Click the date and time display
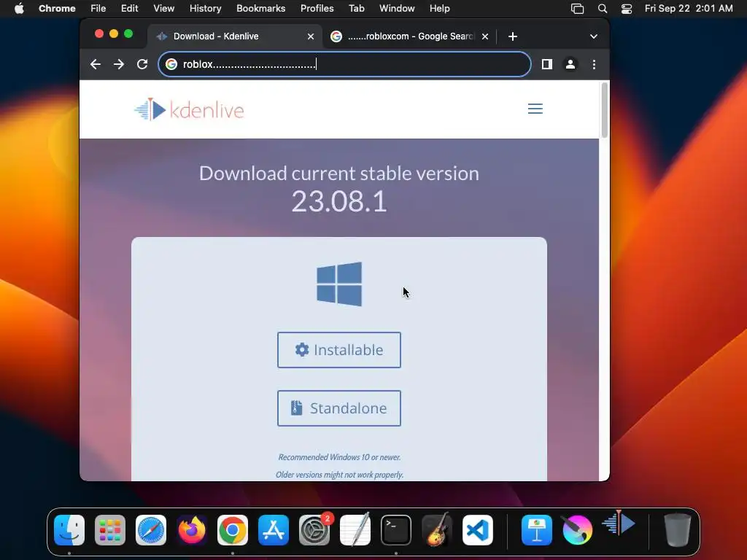This screenshot has width=747, height=560. 689,9
